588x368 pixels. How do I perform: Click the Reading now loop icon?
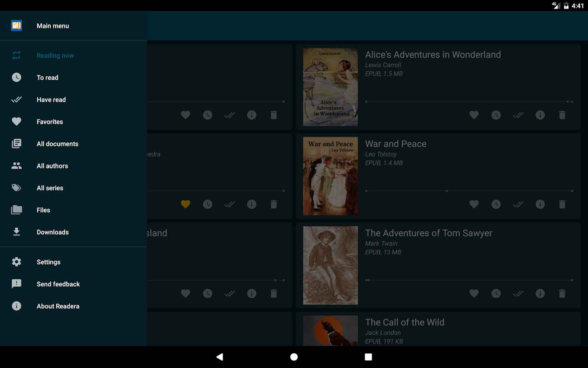(16, 55)
